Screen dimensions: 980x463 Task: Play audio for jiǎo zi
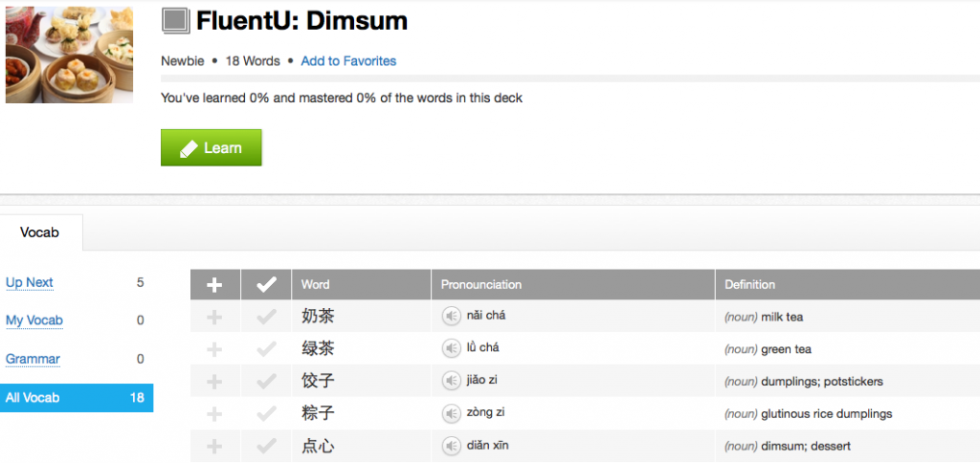click(451, 381)
